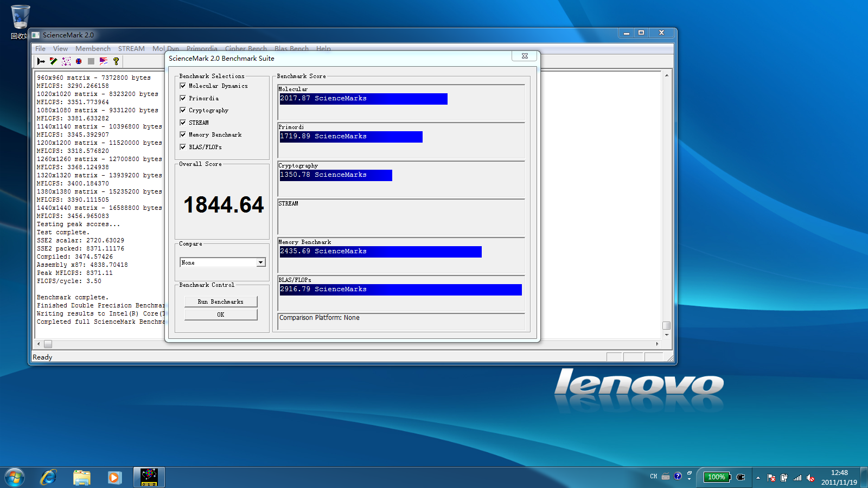Uncheck the STREAM checkbox

183,123
